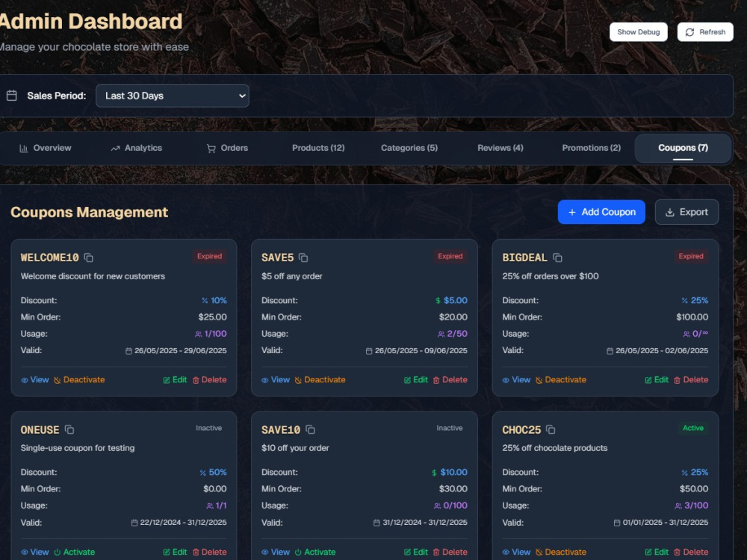Deactivate the WELCOME10 coupon
The height and width of the screenshot is (560, 747).
[x=79, y=380]
